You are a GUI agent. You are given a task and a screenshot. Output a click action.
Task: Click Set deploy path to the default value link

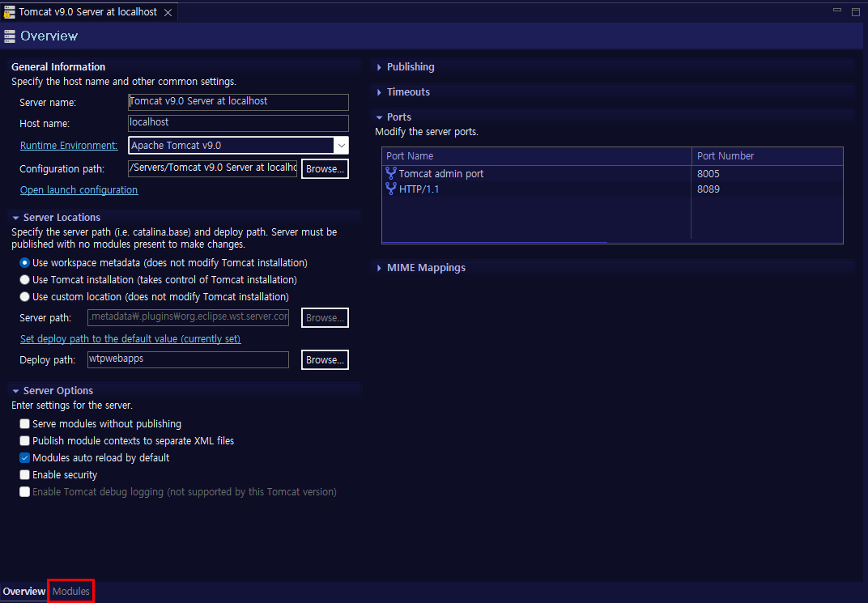coord(130,338)
